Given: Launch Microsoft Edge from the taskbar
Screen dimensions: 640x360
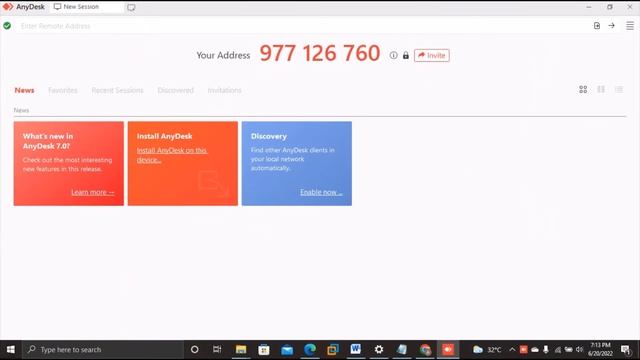Looking at the screenshot, I should (x=310, y=349).
